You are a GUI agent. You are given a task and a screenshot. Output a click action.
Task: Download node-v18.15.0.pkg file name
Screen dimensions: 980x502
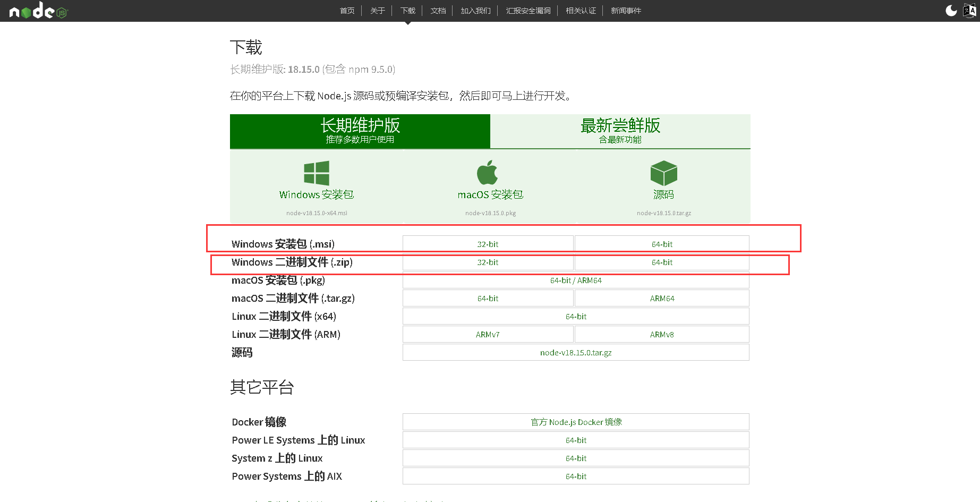490,213
